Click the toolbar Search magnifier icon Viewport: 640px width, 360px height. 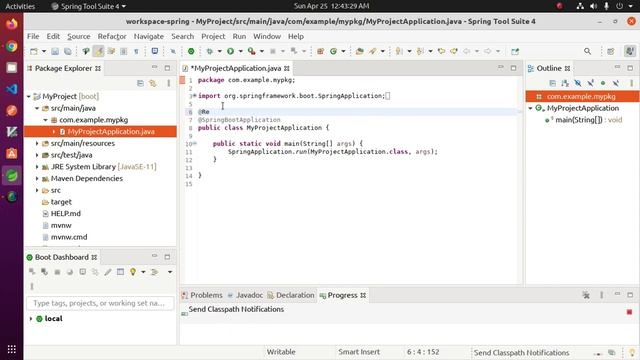(587, 51)
